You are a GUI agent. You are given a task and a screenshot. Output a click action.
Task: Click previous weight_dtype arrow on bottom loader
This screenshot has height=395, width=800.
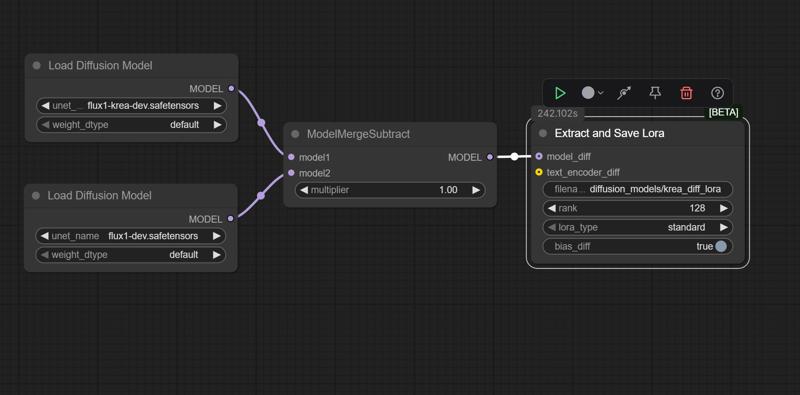44,255
